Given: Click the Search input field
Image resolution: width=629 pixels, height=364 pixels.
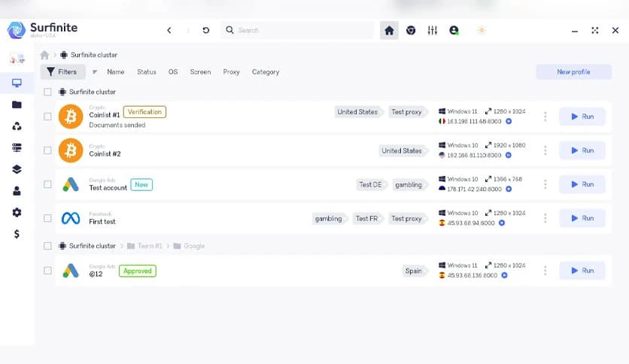Looking at the screenshot, I should click(x=301, y=31).
